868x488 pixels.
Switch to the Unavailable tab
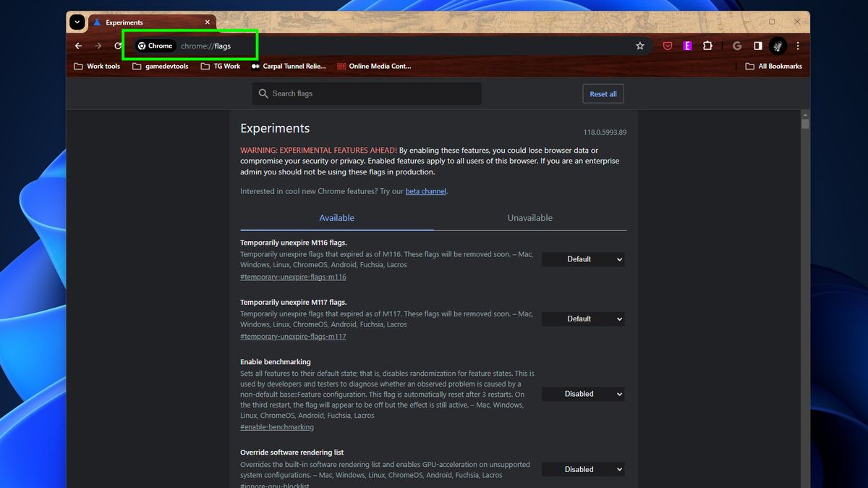pos(530,218)
